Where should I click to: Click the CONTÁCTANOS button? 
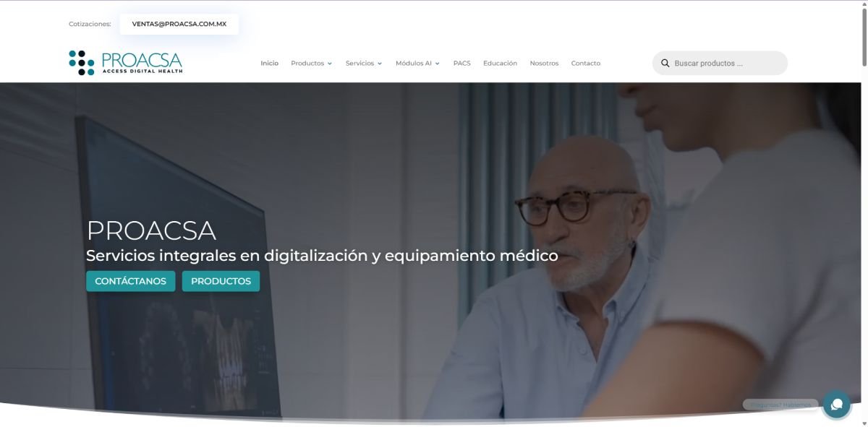tap(130, 281)
